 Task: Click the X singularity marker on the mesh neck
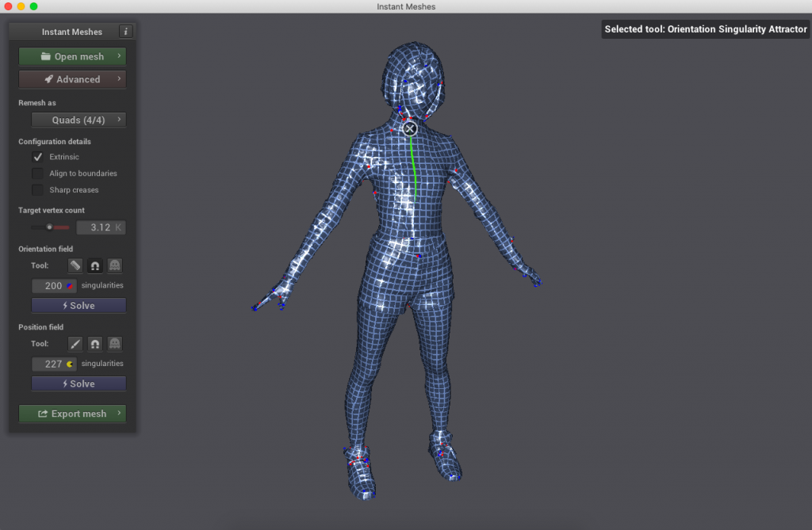[x=409, y=128]
